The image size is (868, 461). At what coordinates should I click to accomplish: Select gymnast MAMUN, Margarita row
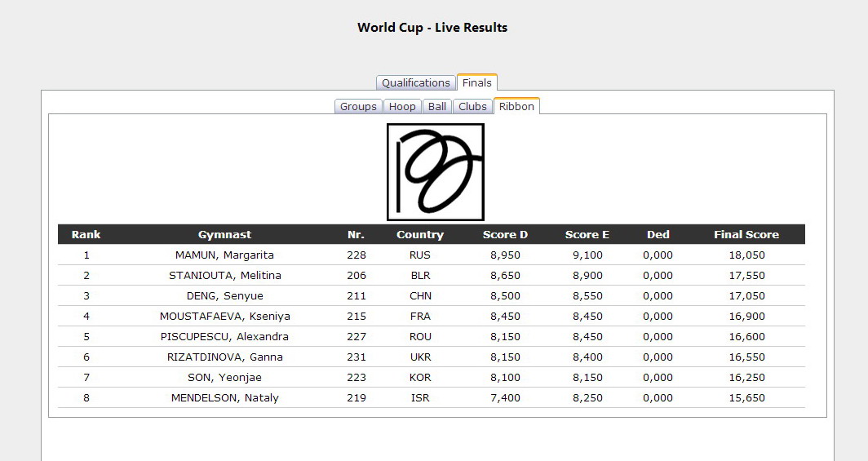coord(224,255)
